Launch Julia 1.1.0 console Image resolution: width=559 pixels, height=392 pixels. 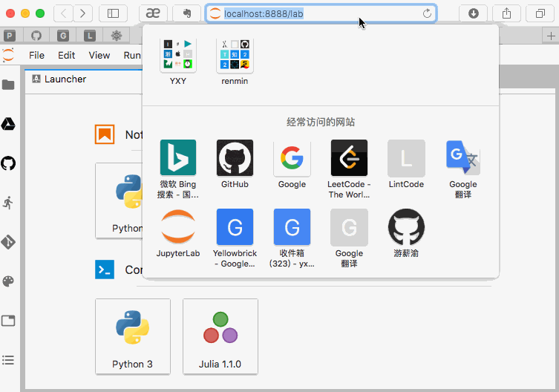coord(220,337)
